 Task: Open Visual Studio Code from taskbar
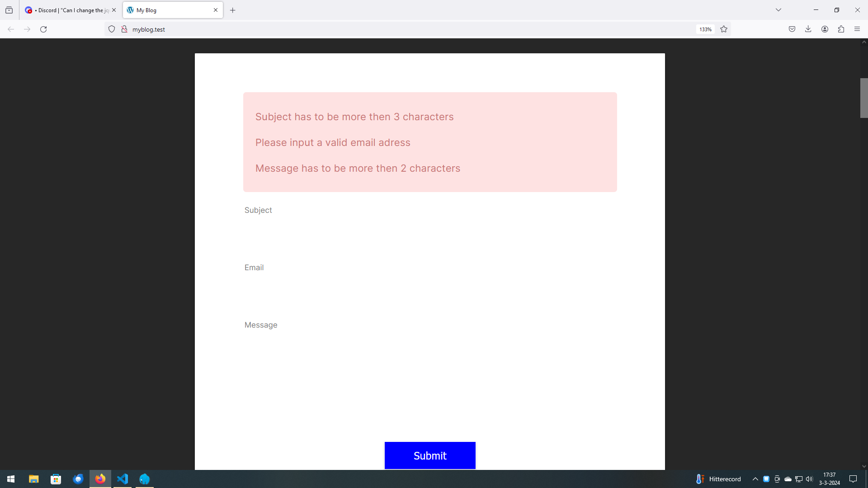(123, 479)
